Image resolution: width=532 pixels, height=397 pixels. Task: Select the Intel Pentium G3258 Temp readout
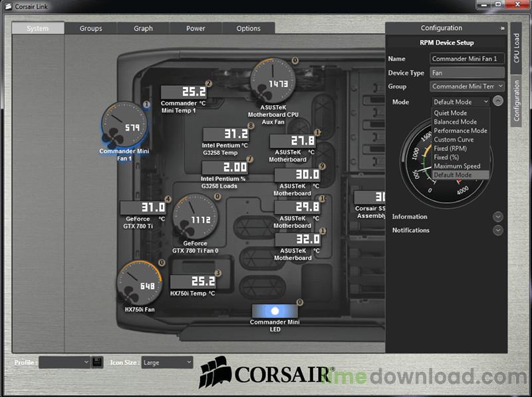(x=226, y=134)
